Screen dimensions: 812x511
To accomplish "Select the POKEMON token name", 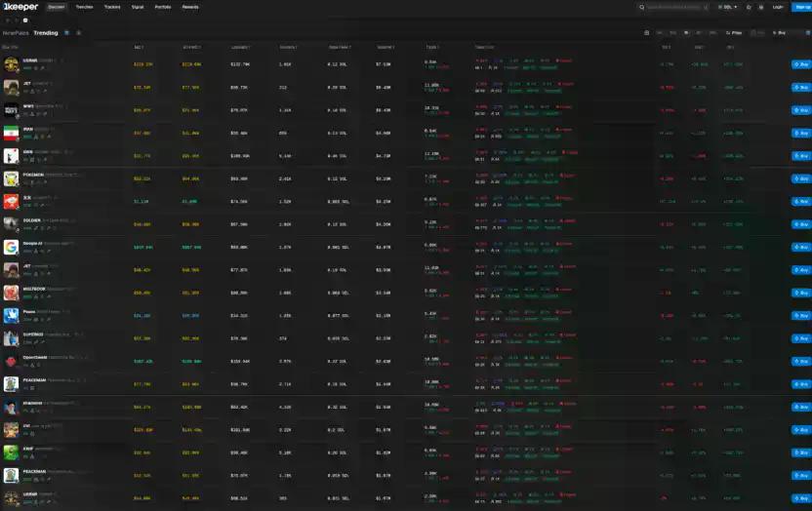I will (x=33, y=175).
